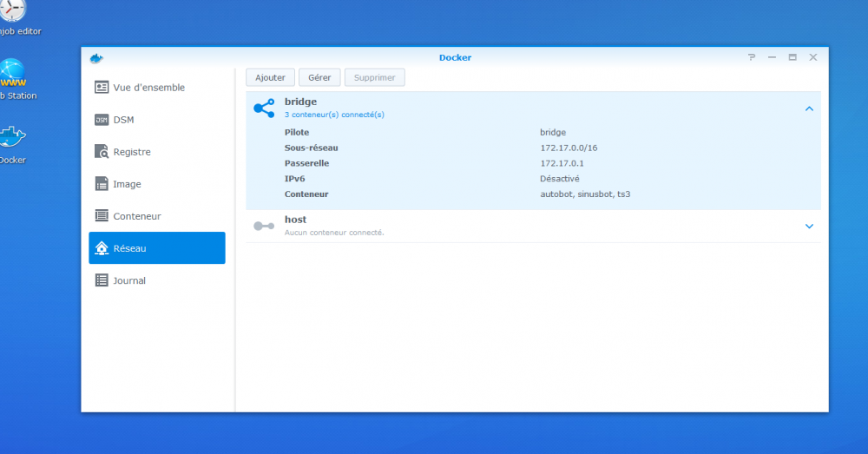Viewport: 868px width, 454px height.
Task: Click the Docker window title text
Action: coord(455,57)
